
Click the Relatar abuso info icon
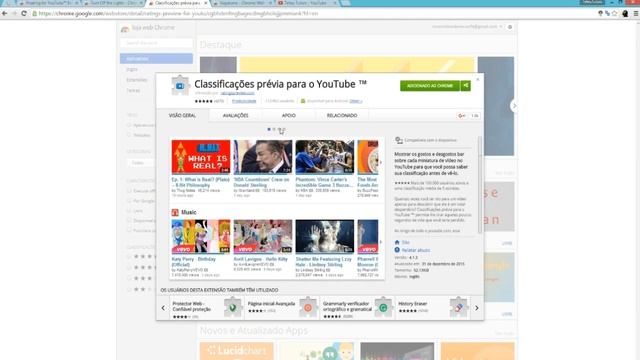click(397, 250)
